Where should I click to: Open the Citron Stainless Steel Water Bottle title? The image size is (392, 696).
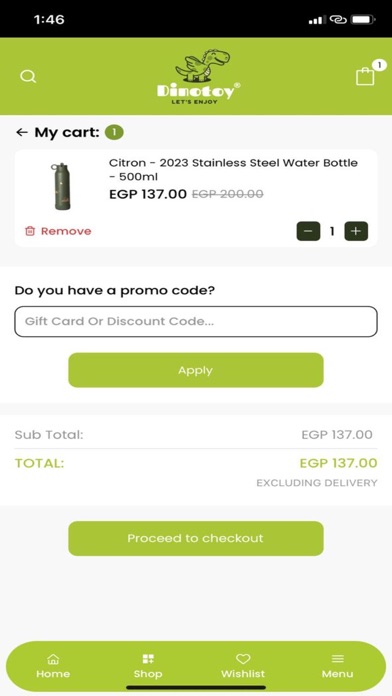click(x=233, y=170)
